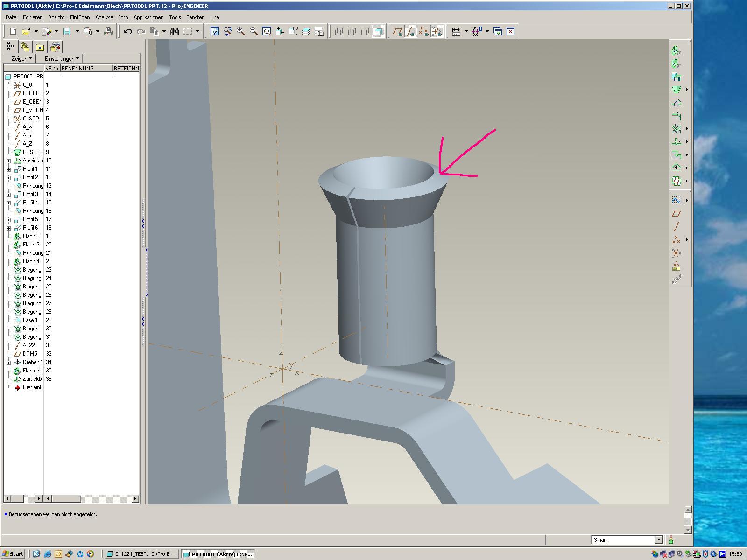Click the flange wall tool icon
The height and width of the screenshot is (560, 747).
point(676,63)
